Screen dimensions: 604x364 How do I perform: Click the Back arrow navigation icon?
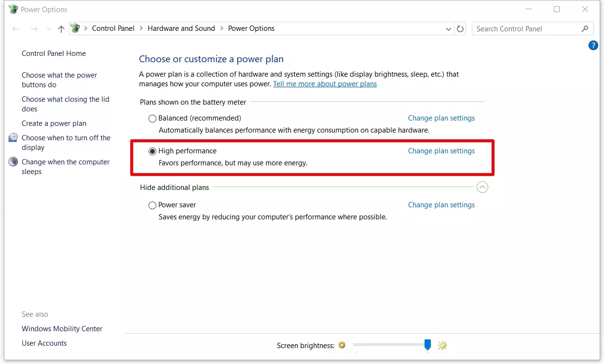16,29
